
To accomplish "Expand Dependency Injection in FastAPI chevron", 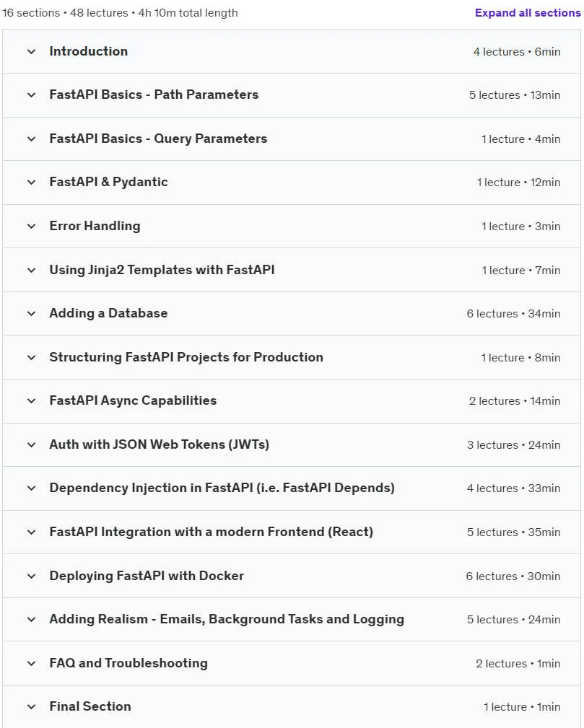I will [x=31, y=488].
